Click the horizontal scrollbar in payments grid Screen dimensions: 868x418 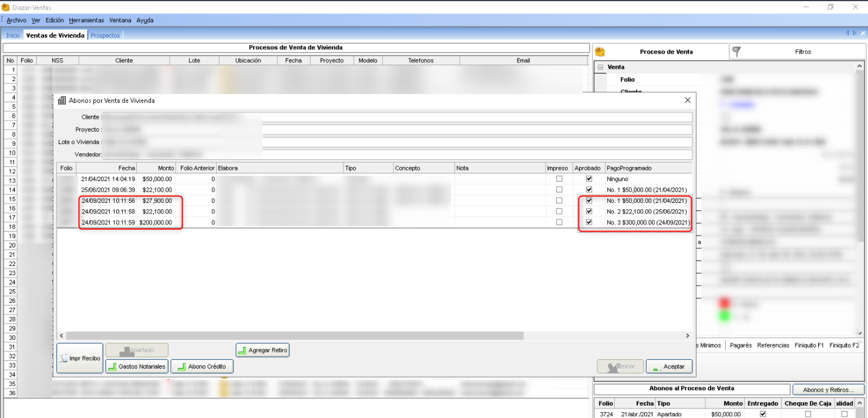tap(294, 336)
